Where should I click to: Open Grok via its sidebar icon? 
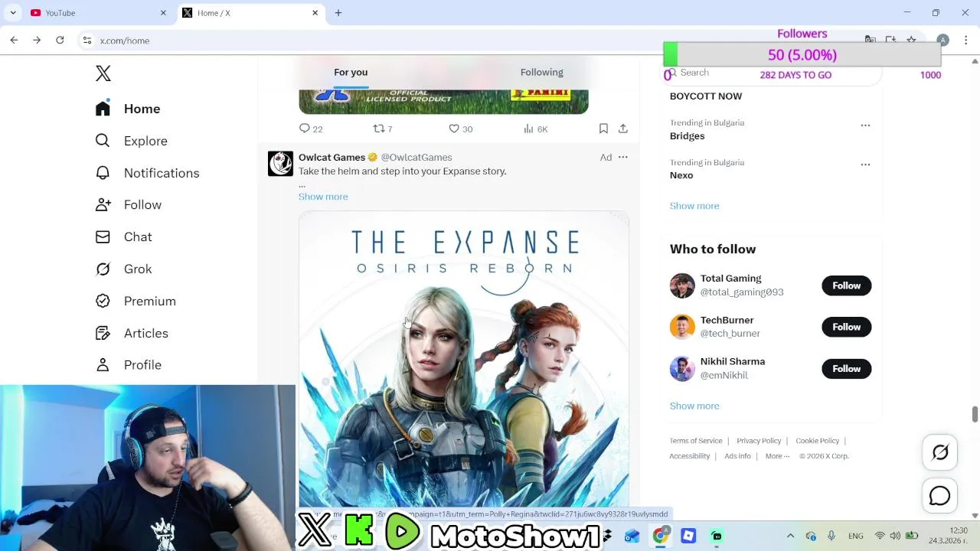pyautogui.click(x=103, y=269)
